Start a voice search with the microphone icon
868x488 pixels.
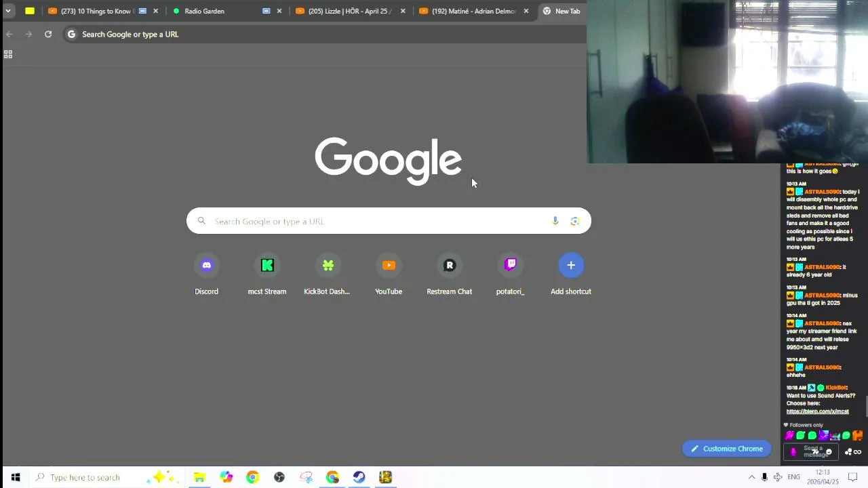pos(555,221)
